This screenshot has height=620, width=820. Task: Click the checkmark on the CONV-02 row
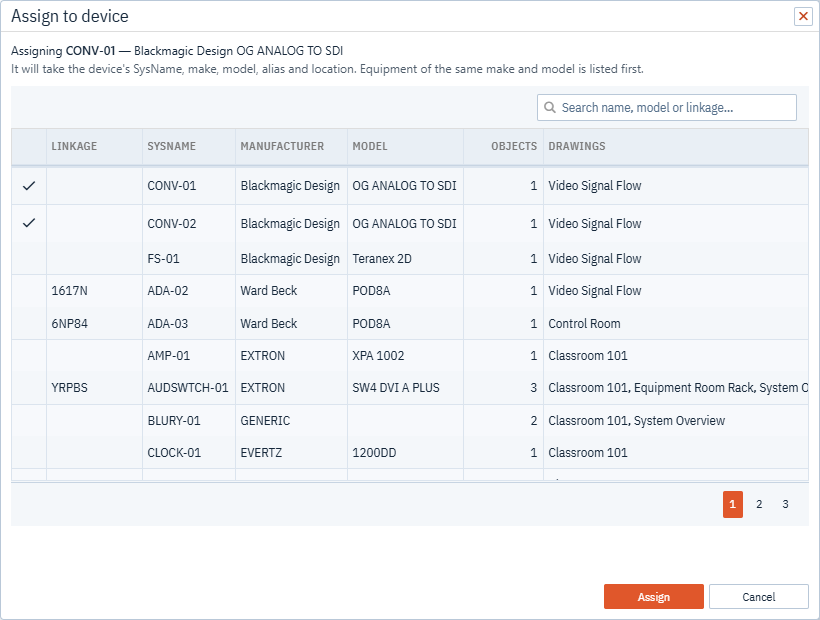click(x=29, y=223)
